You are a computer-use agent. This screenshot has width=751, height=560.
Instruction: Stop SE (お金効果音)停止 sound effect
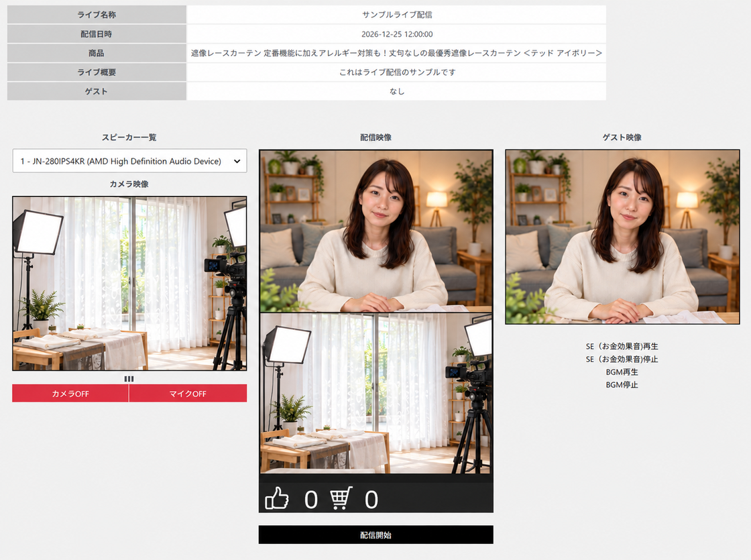622,359
